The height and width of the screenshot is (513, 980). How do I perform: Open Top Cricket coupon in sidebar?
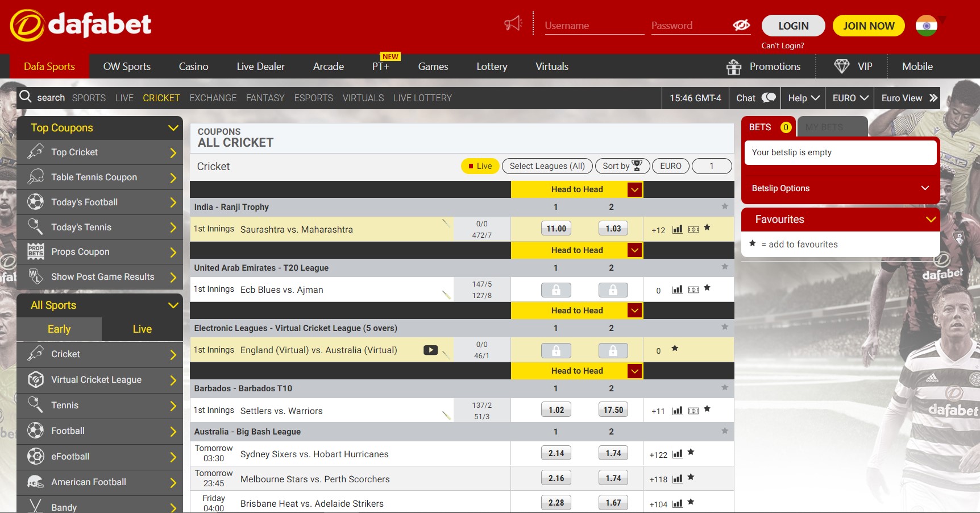point(100,152)
